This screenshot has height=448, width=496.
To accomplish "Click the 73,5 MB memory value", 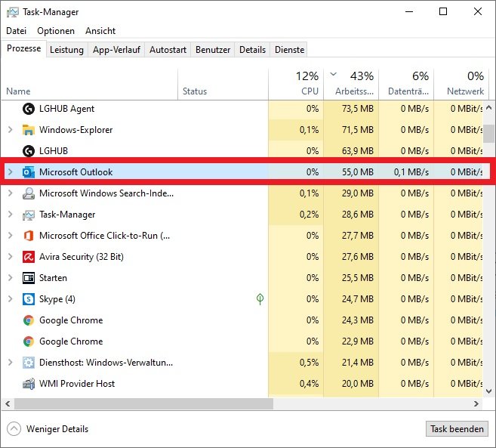I will (358, 109).
